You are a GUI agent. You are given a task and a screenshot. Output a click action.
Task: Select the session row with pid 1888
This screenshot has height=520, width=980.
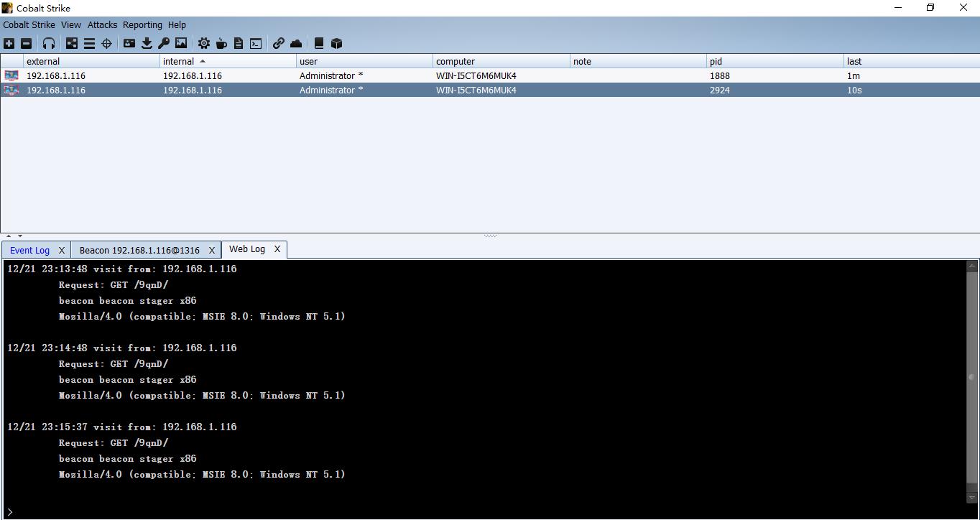490,75
